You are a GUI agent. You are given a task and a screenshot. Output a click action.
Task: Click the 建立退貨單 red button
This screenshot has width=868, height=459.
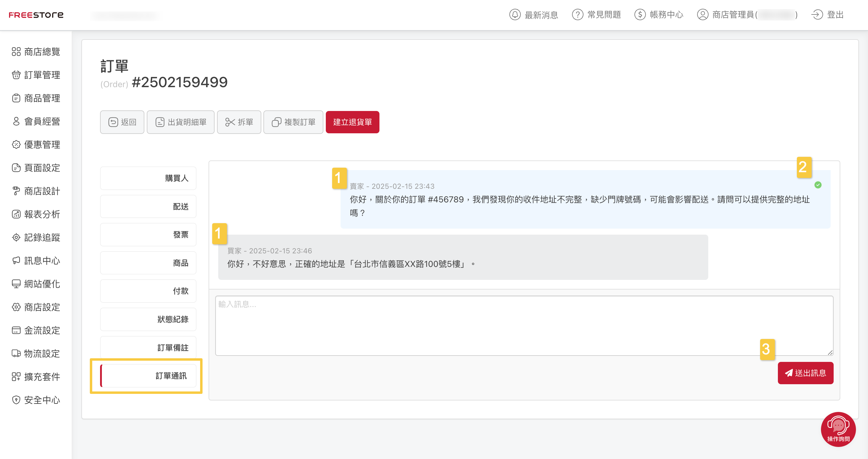point(352,122)
